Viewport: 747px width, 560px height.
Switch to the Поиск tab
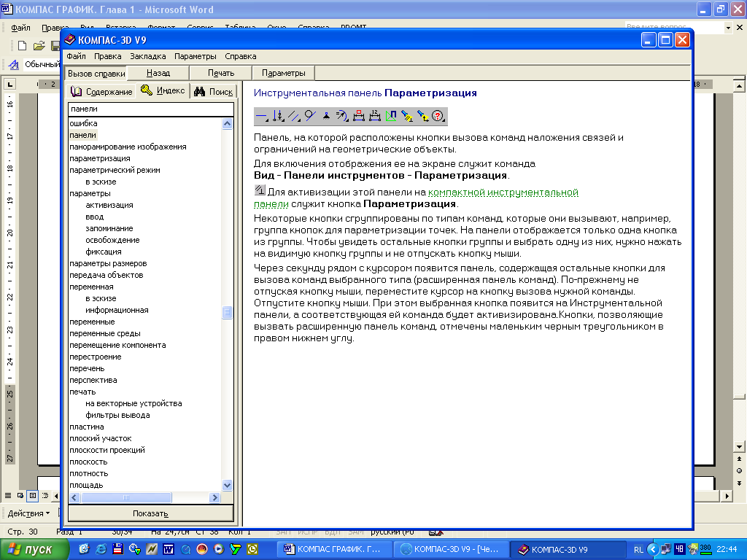[x=214, y=91]
